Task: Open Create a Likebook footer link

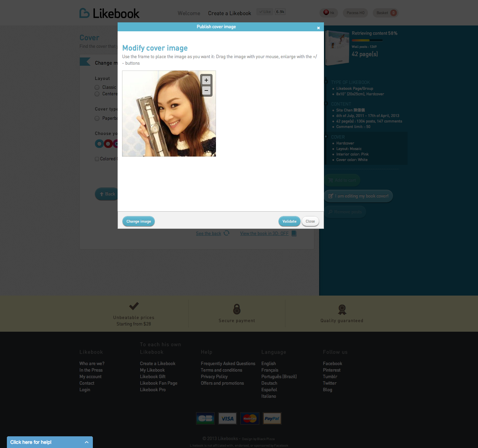Action: 157,363
